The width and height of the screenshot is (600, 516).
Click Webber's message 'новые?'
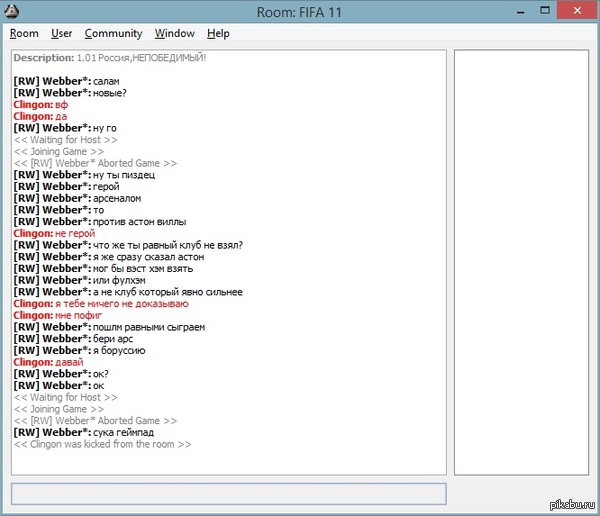(x=70, y=93)
